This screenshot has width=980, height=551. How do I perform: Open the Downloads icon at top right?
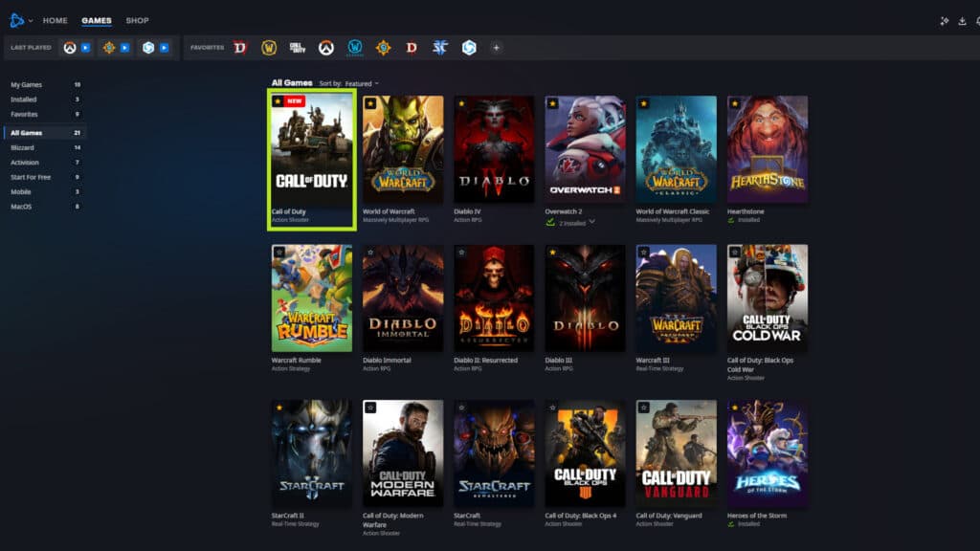962,20
